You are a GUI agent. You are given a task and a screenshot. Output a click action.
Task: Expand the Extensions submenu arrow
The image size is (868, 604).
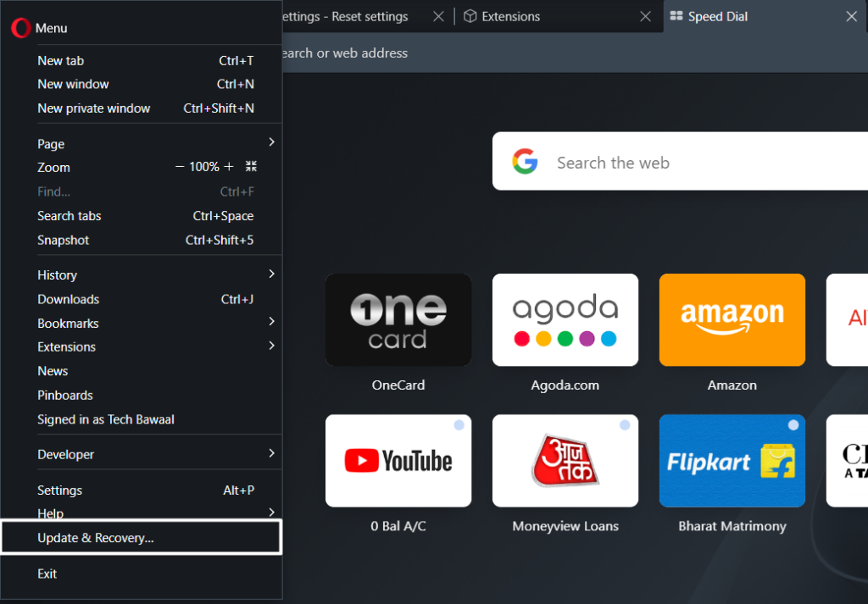pos(271,346)
